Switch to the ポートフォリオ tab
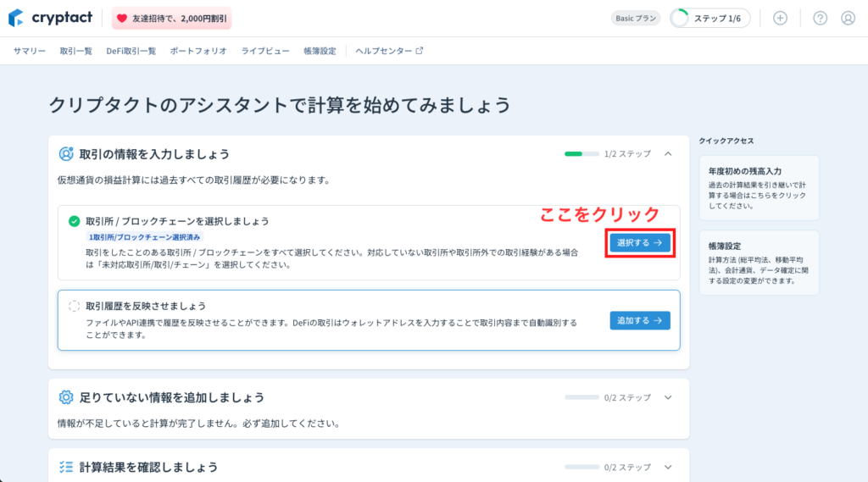The image size is (868, 482). (198, 51)
